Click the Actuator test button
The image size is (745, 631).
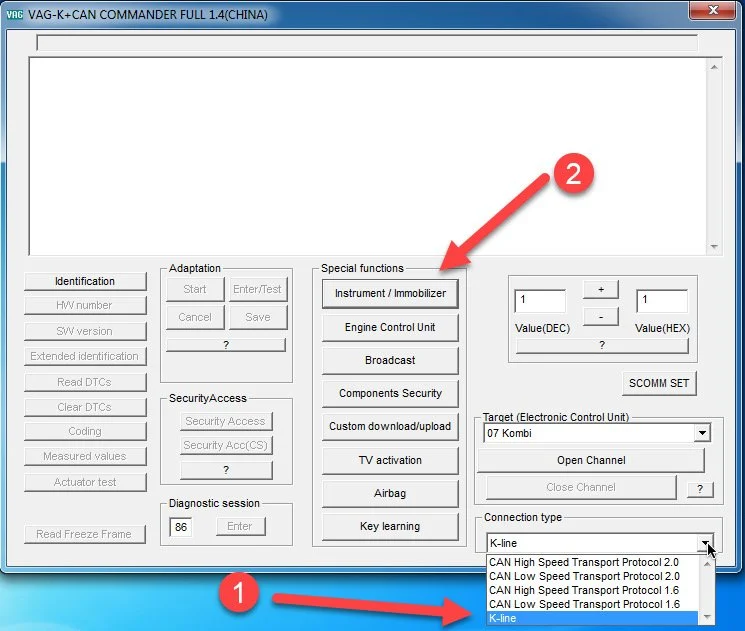tap(85, 482)
